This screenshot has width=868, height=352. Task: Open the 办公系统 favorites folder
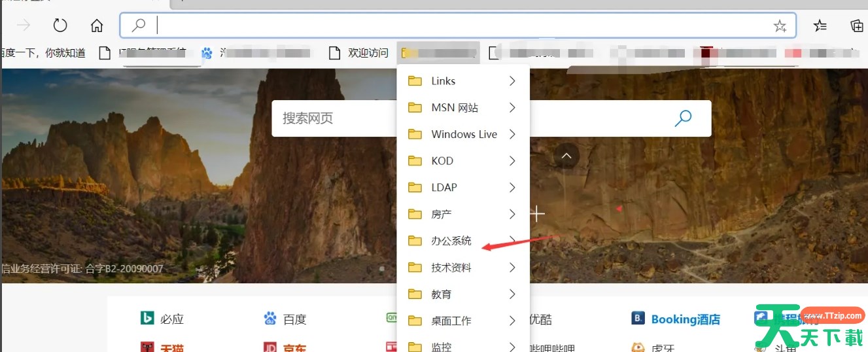point(451,241)
